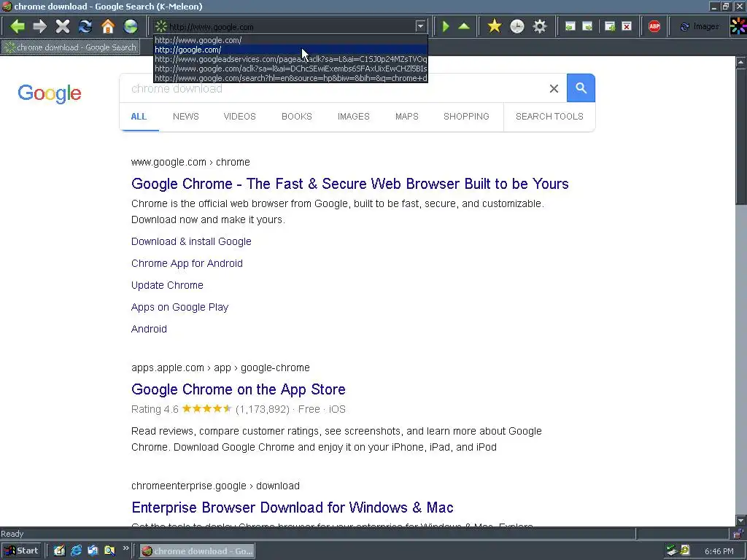Go to the Home page icon
This screenshot has width=747, height=560.
(x=108, y=26)
